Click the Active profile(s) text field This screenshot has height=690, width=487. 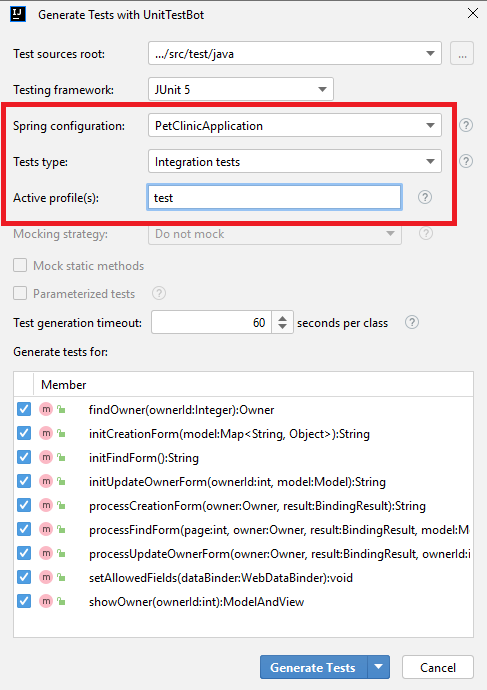coord(275,198)
